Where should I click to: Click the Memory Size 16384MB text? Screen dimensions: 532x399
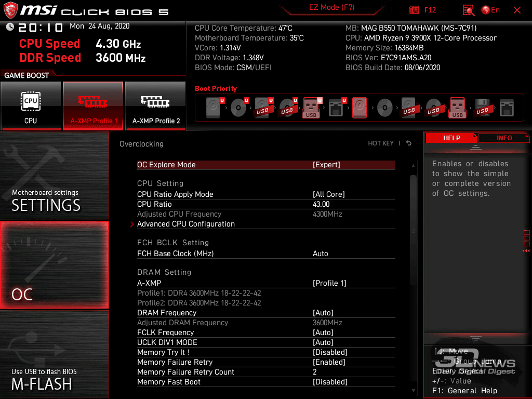pyautogui.click(x=384, y=48)
